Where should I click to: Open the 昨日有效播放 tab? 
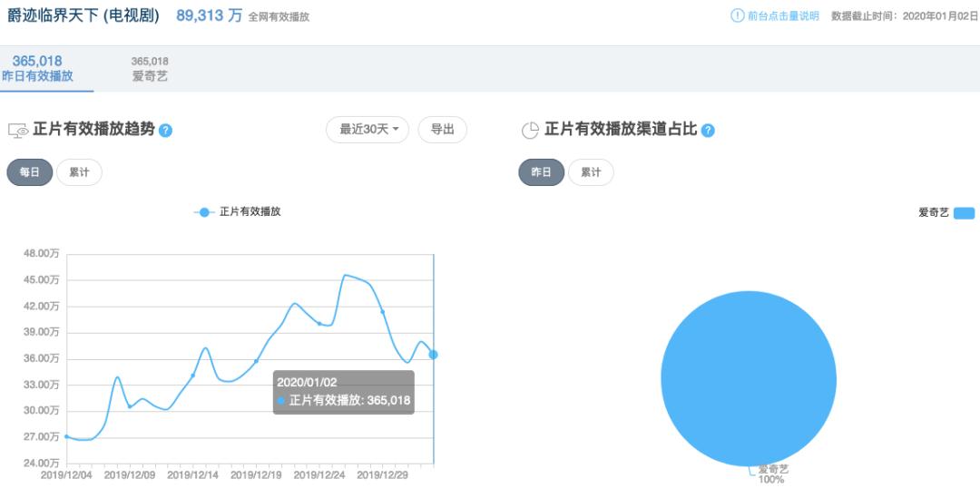[x=37, y=69]
